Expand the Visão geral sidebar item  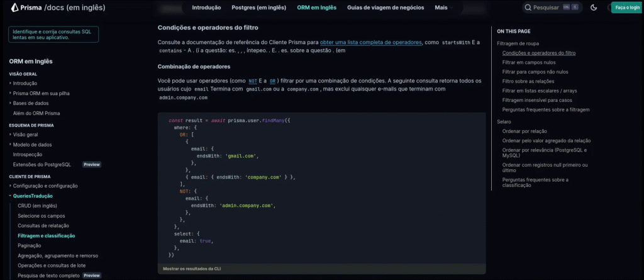click(25, 135)
